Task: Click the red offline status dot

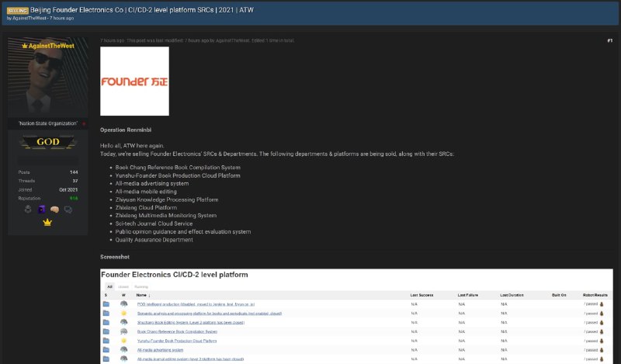Action: [x=84, y=124]
